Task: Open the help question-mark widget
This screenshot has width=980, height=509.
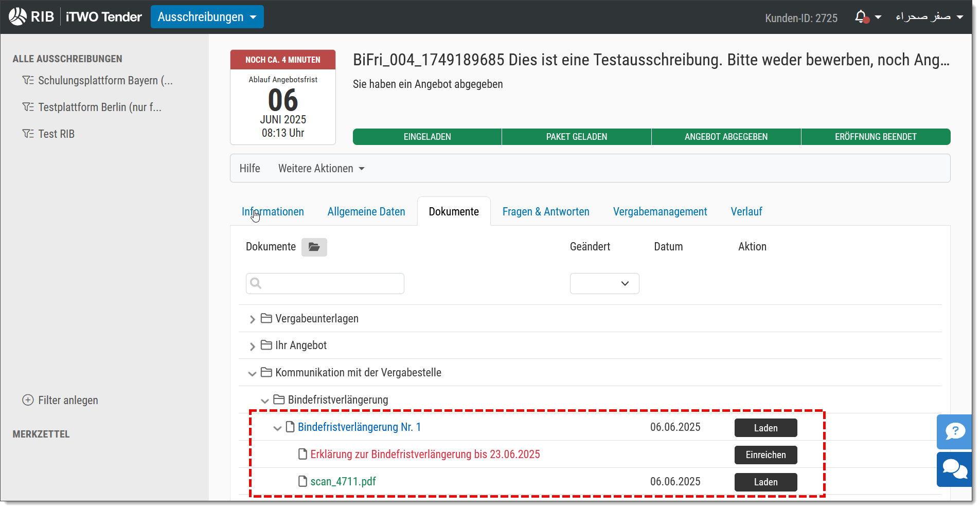Action: point(955,432)
